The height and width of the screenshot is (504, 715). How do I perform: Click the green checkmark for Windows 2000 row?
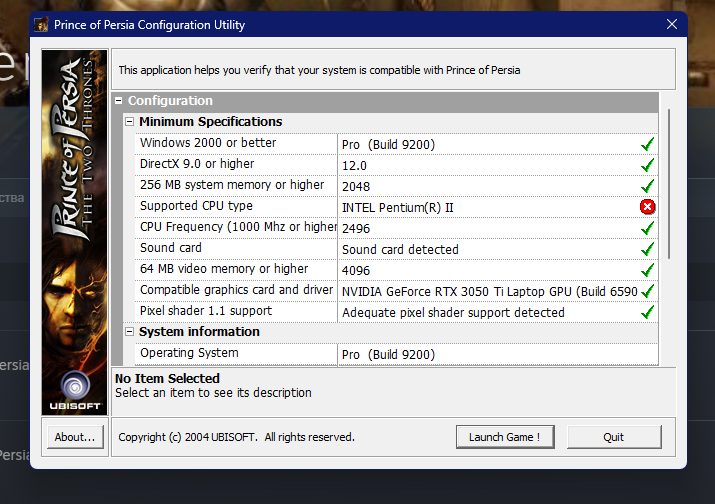(x=648, y=144)
